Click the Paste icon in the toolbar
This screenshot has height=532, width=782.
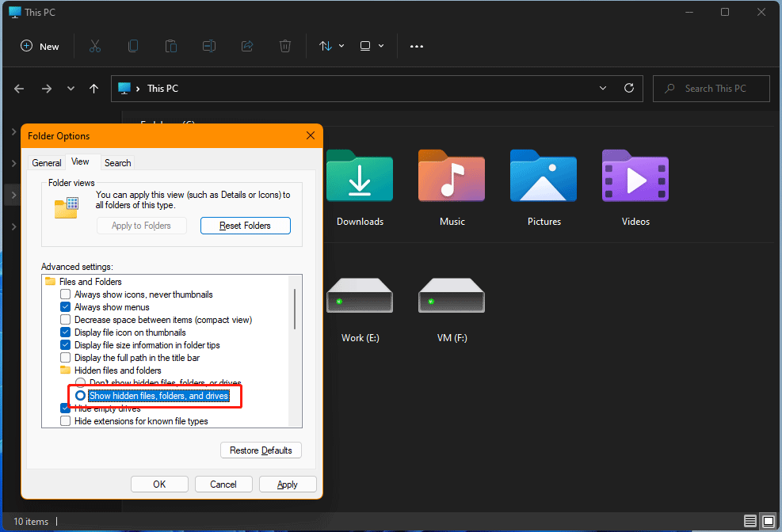point(170,46)
